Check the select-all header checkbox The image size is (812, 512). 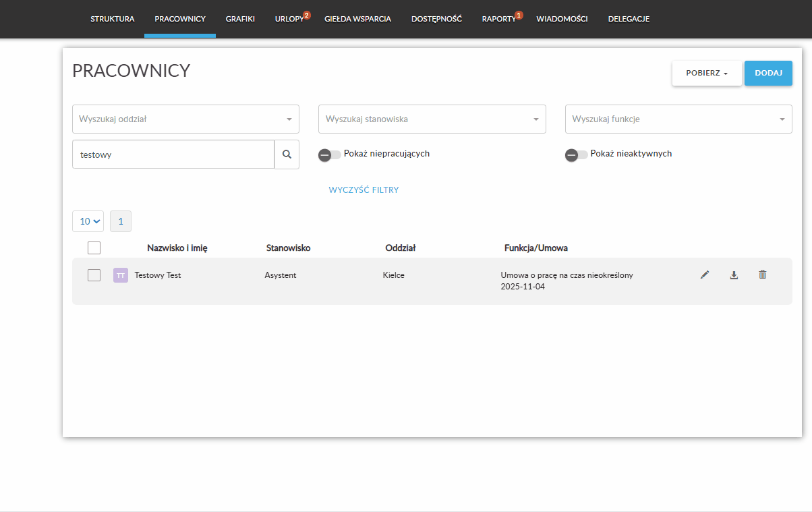point(94,248)
